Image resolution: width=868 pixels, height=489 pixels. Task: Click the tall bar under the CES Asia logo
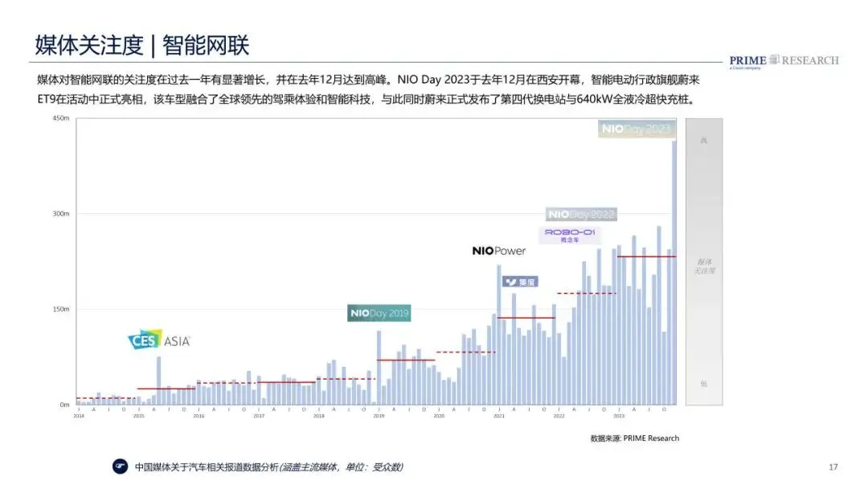[x=159, y=380]
